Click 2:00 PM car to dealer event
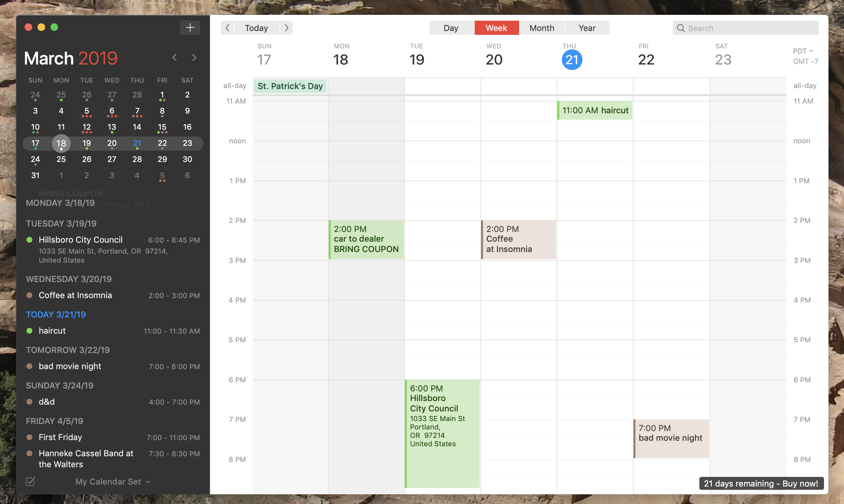 point(366,239)
